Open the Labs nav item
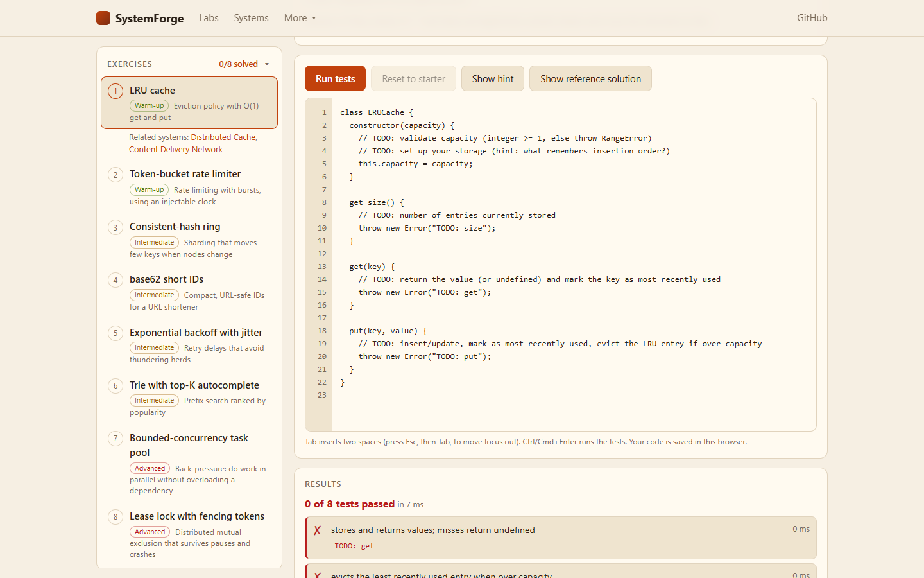Viewport: 924px width, 578px height. pyautogui.click(x=209, y=18)
